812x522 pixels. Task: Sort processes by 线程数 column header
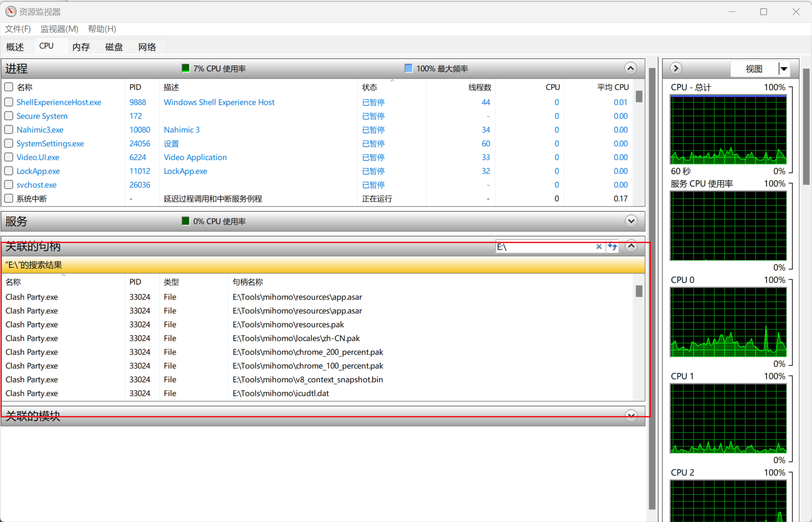479,87
